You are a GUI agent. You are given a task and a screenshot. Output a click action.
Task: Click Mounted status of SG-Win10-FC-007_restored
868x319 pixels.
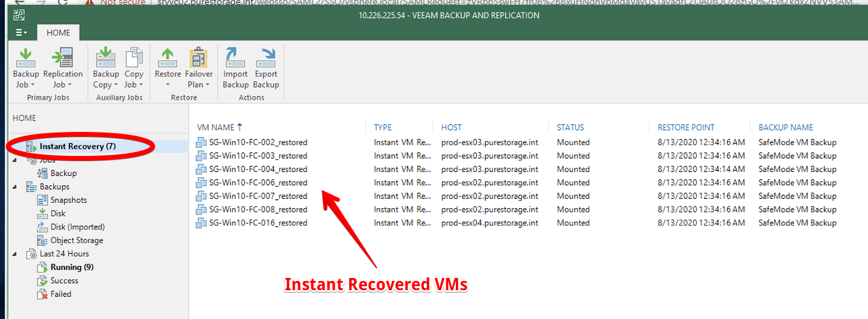point(573,196)
